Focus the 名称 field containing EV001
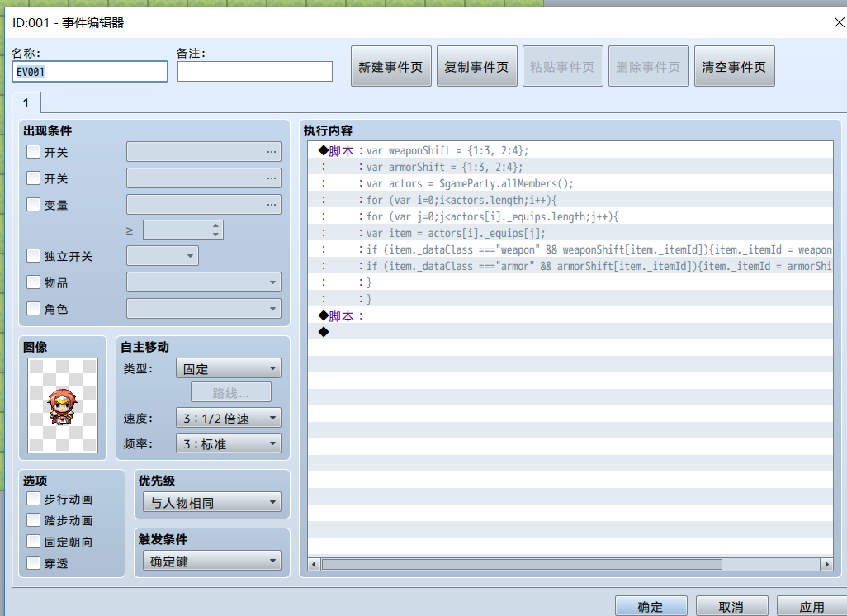This screenshot has height=616, width=847. 90,71
